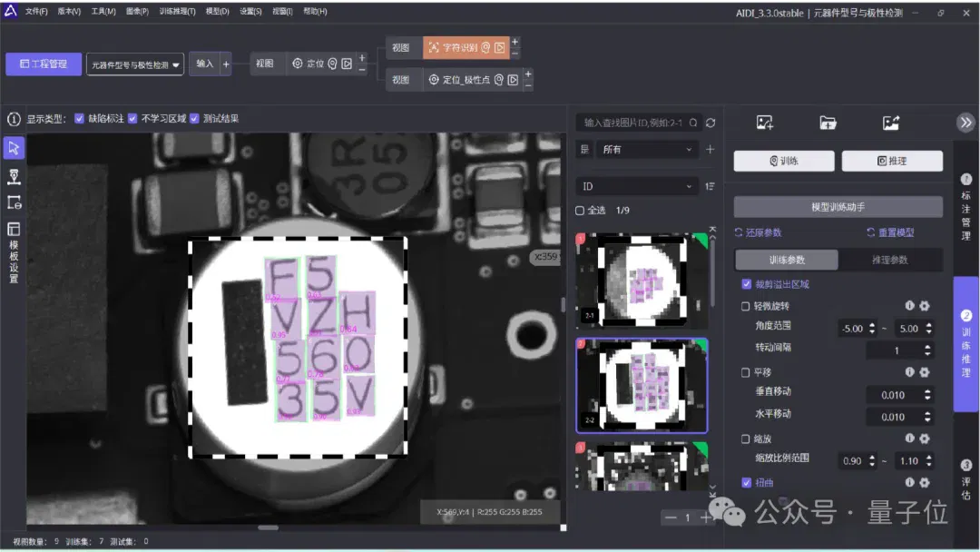The height and width of the screenshot is (552, 980).
Task: Adjust 转动间隔 spinner arrows
Action: click(x=927, y=350)
